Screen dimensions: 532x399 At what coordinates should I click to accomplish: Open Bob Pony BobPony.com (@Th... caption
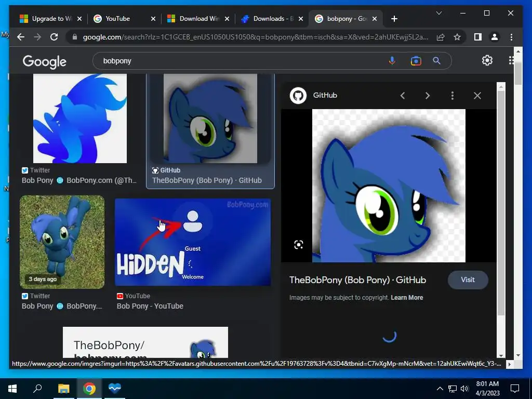79,180
